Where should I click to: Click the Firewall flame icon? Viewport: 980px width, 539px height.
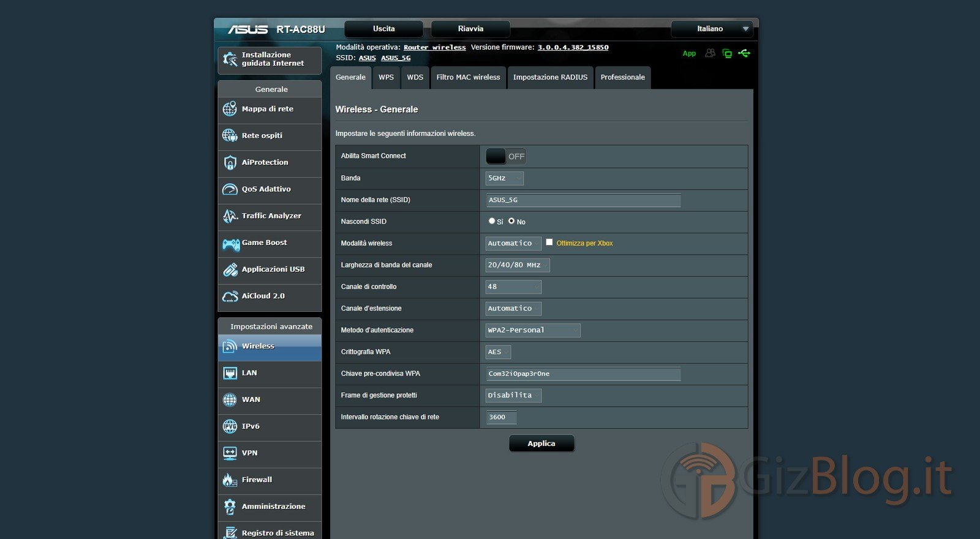pos(230,480)
